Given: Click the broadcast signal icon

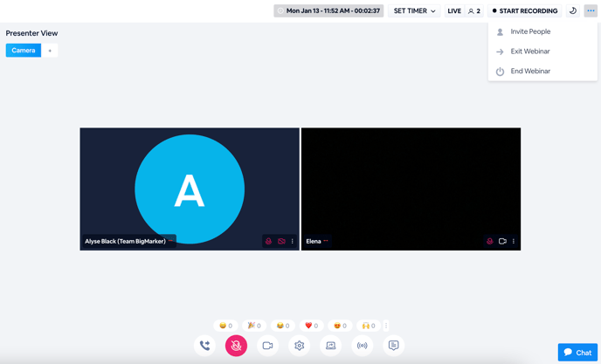Looking at the screenshot, I should (x=362, y=346).
